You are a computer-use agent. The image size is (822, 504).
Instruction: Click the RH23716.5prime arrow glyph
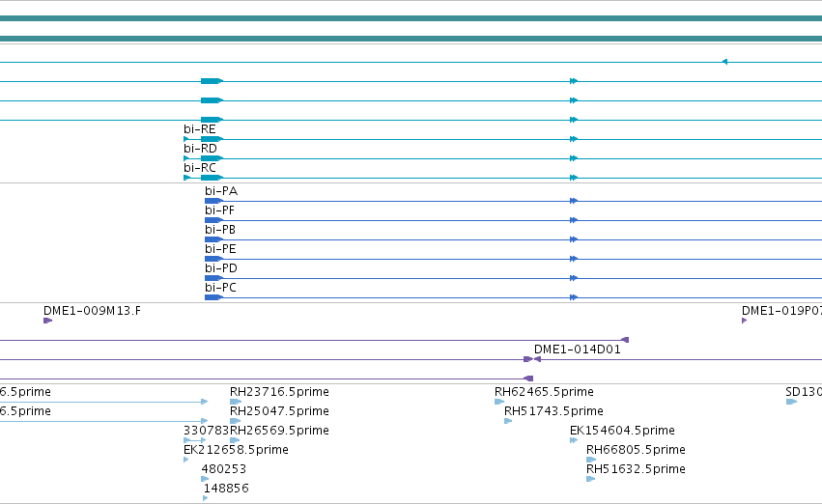[236, 402]
